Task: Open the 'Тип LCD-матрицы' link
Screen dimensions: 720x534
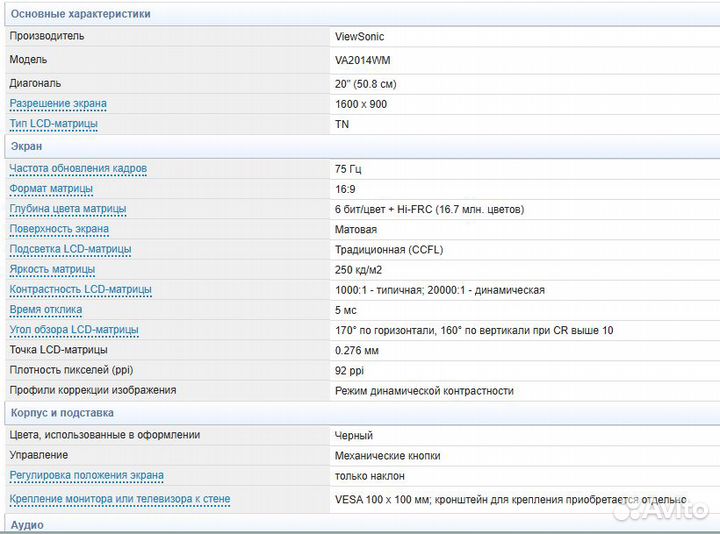Action: (x=53, y=124)
